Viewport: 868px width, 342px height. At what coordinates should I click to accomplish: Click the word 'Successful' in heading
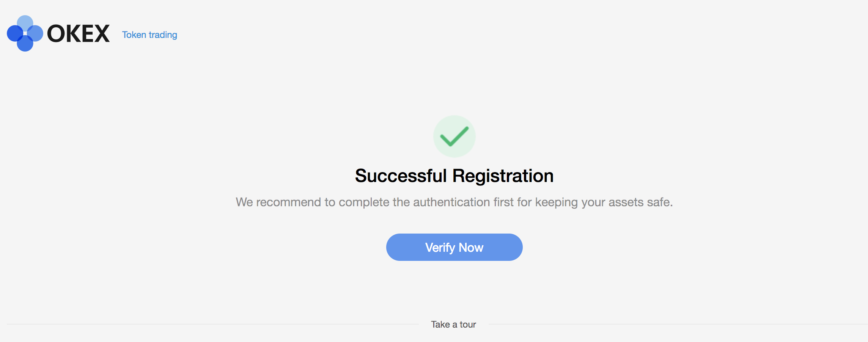click(x=401, y=176)
